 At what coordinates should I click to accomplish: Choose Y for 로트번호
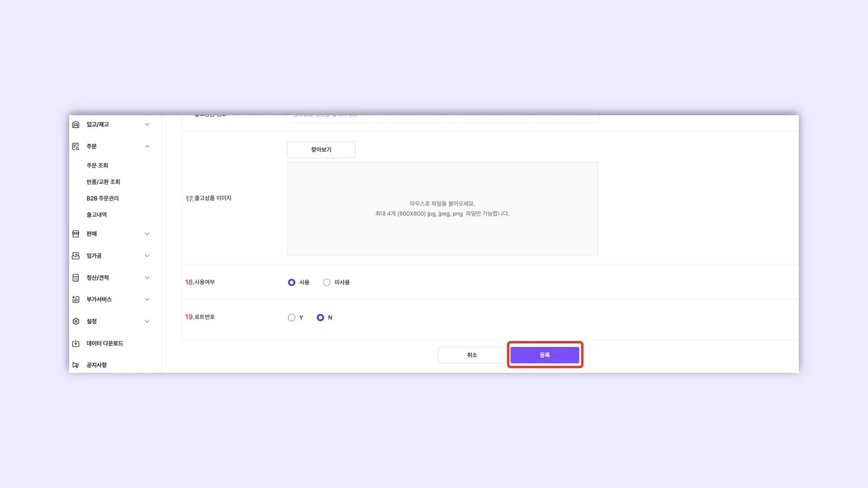tap(292, 318)
